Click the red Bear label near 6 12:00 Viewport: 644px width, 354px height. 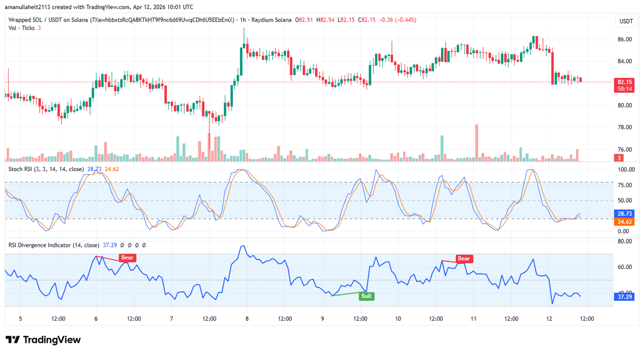coord(127,257)
